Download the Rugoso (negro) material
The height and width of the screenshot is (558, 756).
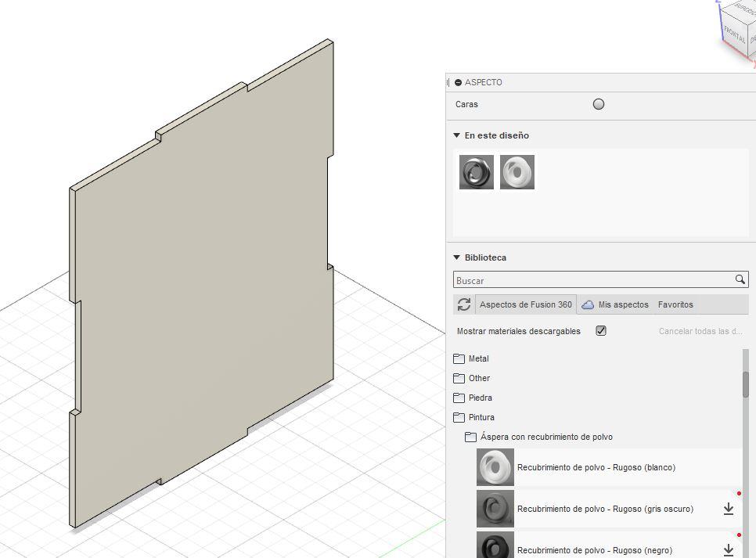coord(729,549)
